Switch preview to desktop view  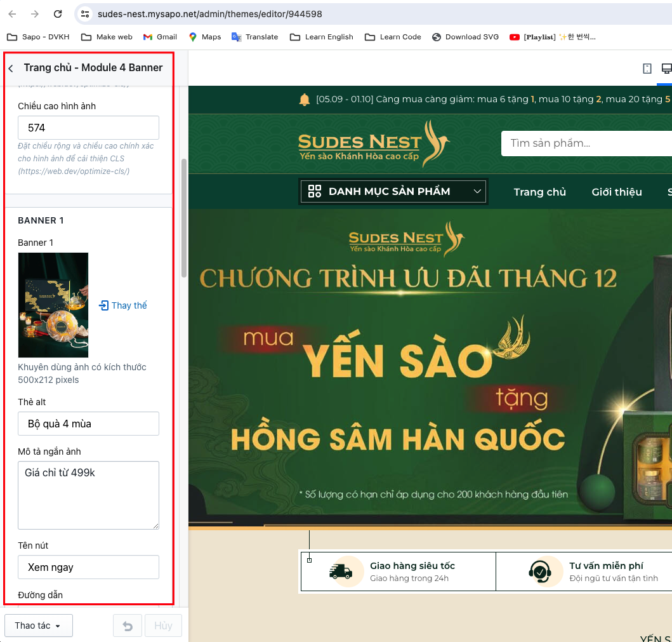(x=666, y=69)
